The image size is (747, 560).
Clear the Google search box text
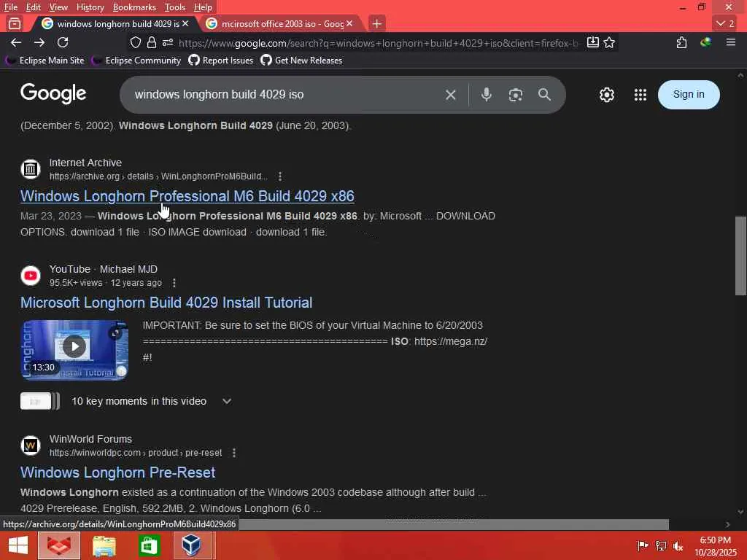451,95
